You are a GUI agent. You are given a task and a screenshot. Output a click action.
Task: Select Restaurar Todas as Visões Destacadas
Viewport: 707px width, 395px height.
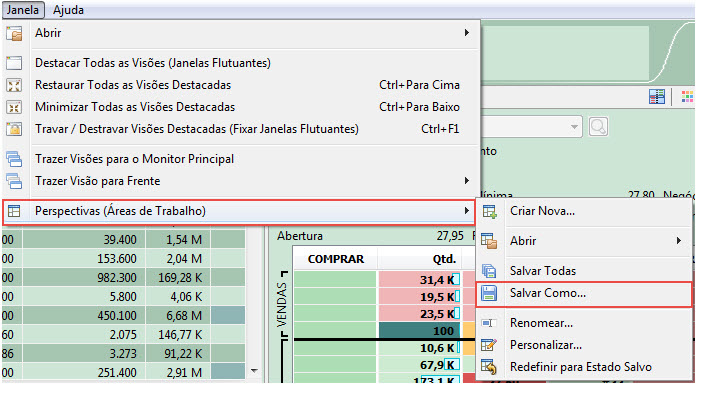click(133, 85)
